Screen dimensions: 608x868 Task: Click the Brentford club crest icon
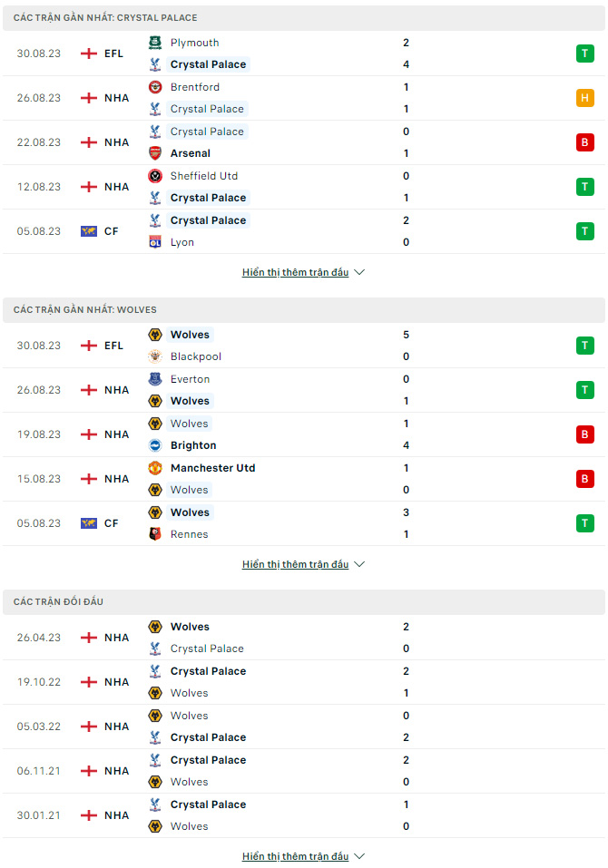(x=155, y=87)
